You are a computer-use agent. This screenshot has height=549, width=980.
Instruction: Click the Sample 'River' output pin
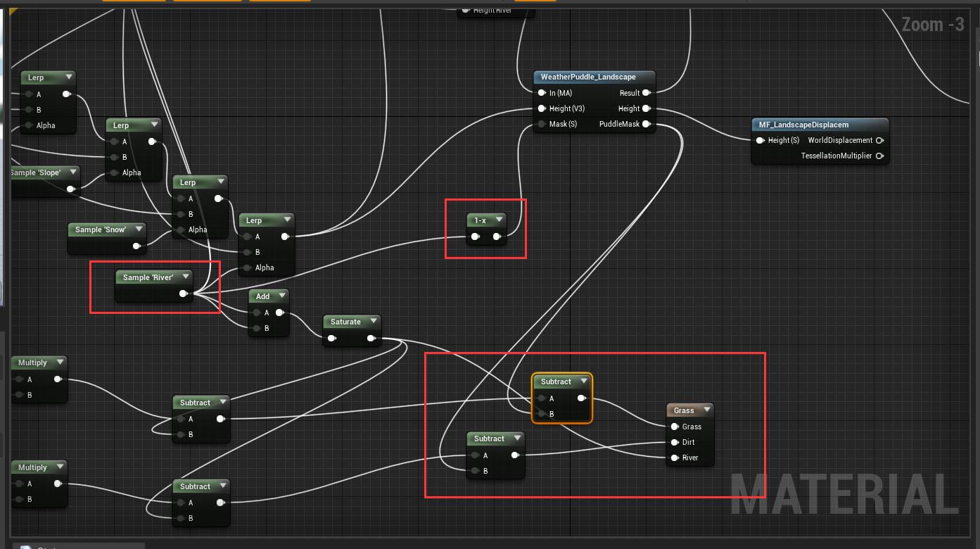coord(183,294)
